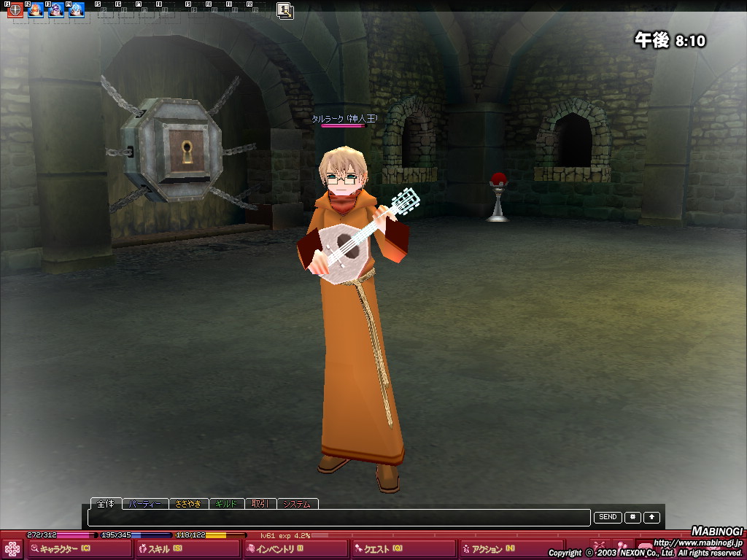747x560 pixels.
Task: Select the ギルド chat tab
Action: (x=226, y=504)
